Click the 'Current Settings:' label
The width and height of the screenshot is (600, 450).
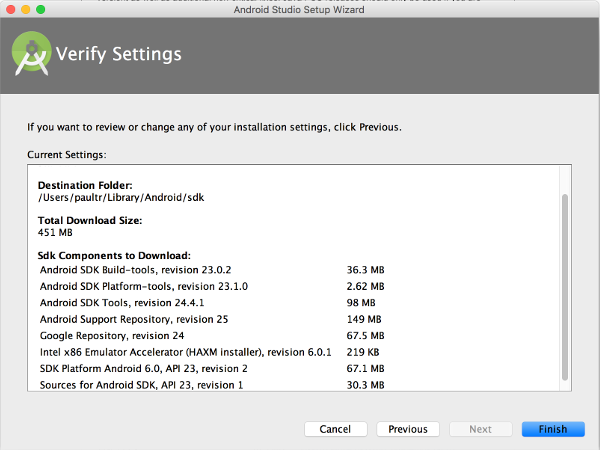click(x=67, y=155)
